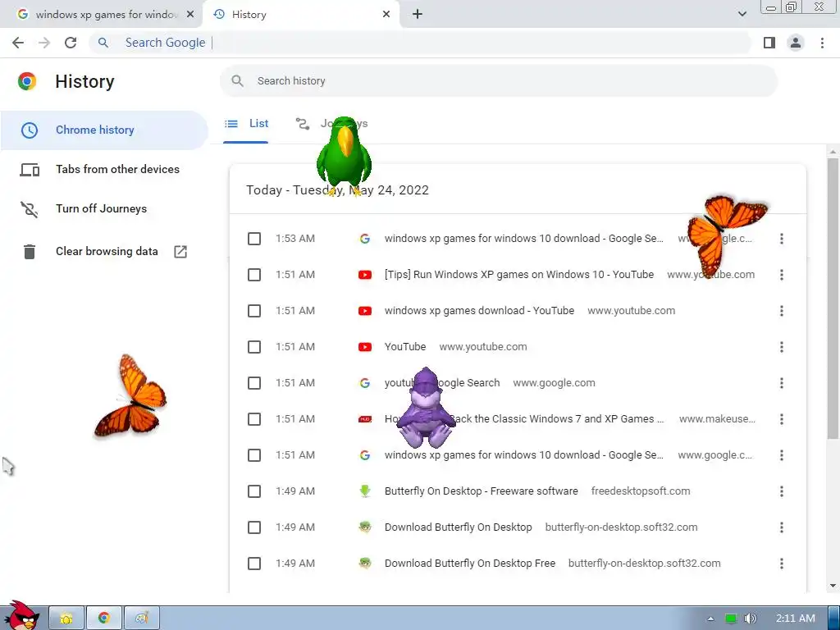Switch to the List tab
The width and height of the screenshot is (840, 630).
[246, 124]
